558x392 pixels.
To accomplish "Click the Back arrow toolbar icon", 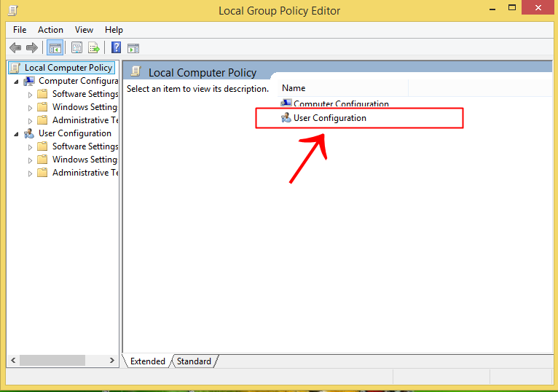I will point(15,47).
